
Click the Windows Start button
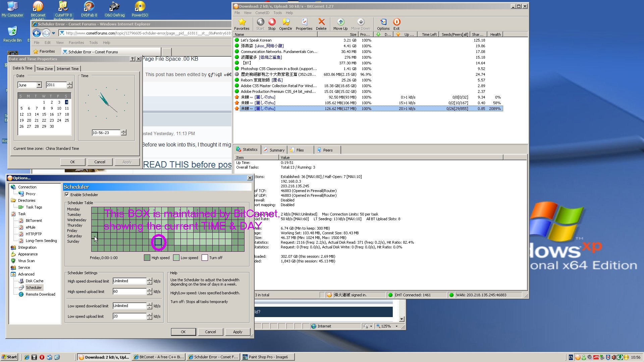[x=9, y=357]
